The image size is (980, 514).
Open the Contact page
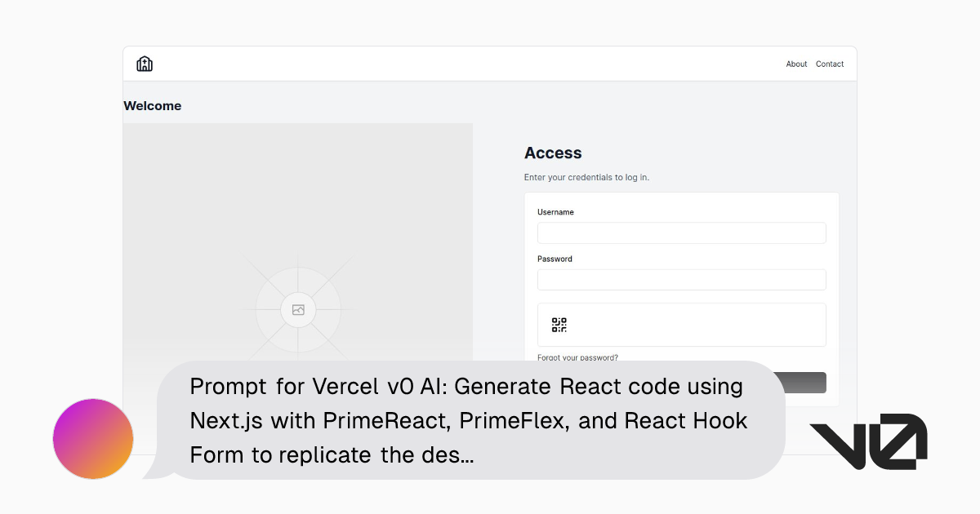pos(830,64)
